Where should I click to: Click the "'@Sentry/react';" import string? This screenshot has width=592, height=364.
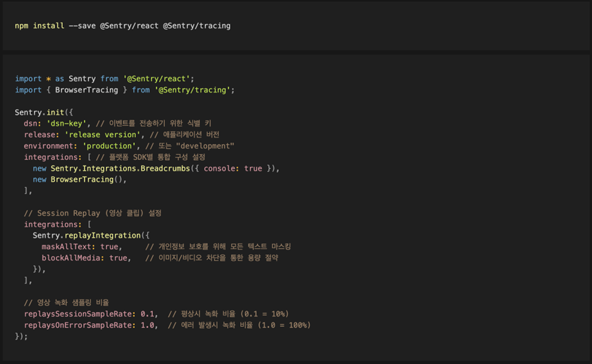(158, 79)
